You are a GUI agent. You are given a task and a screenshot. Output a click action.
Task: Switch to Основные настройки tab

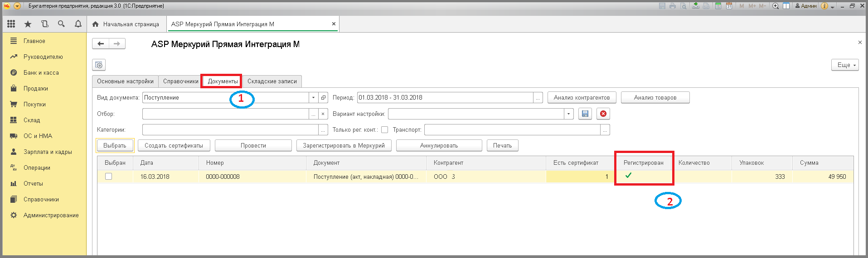[x=125, y=81]
